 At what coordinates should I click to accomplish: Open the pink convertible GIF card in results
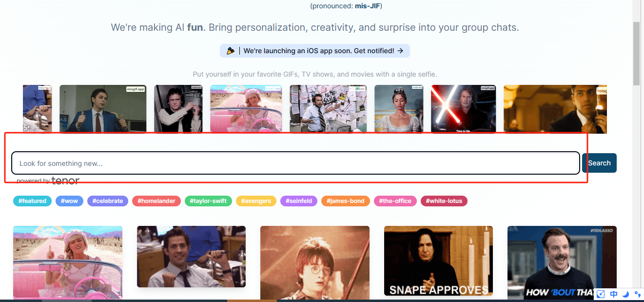68,262
